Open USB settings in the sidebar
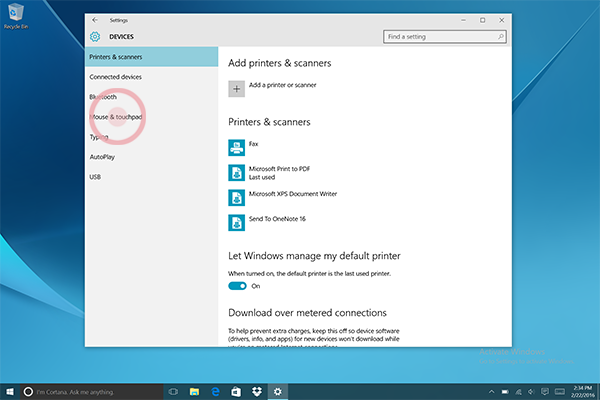This screenshot has width=600, height=400. (152, 177)
